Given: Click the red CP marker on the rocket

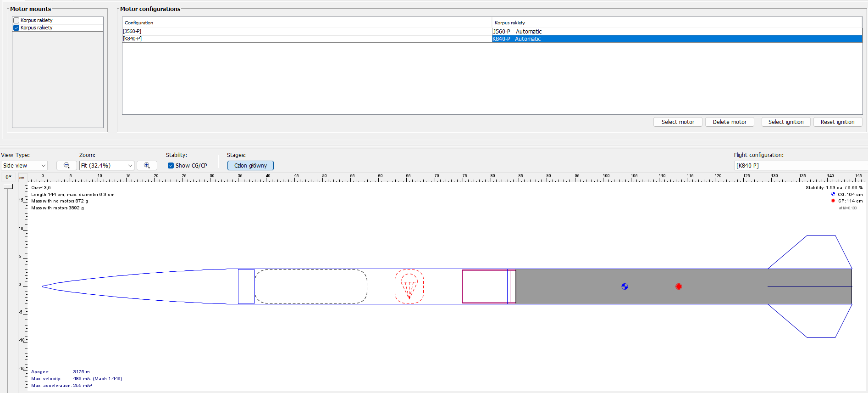Looking at the screenshot, I should (x=679, y=286).
